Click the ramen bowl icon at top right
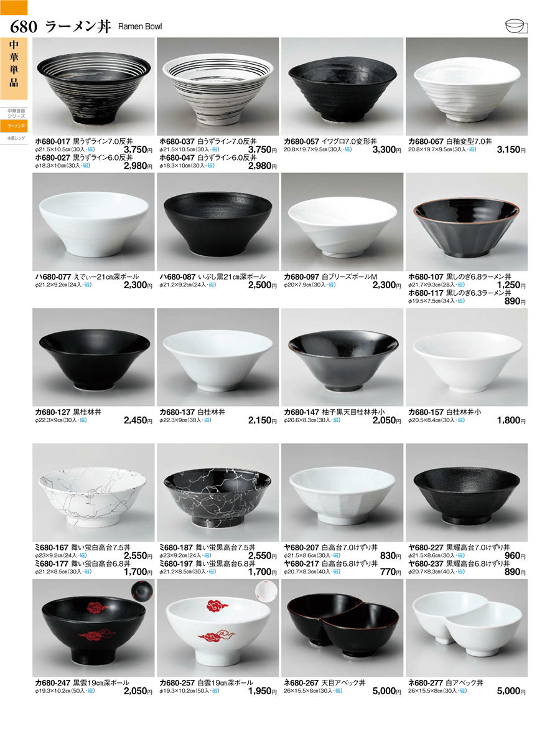The image size is (560, 739). click(516, 26)
